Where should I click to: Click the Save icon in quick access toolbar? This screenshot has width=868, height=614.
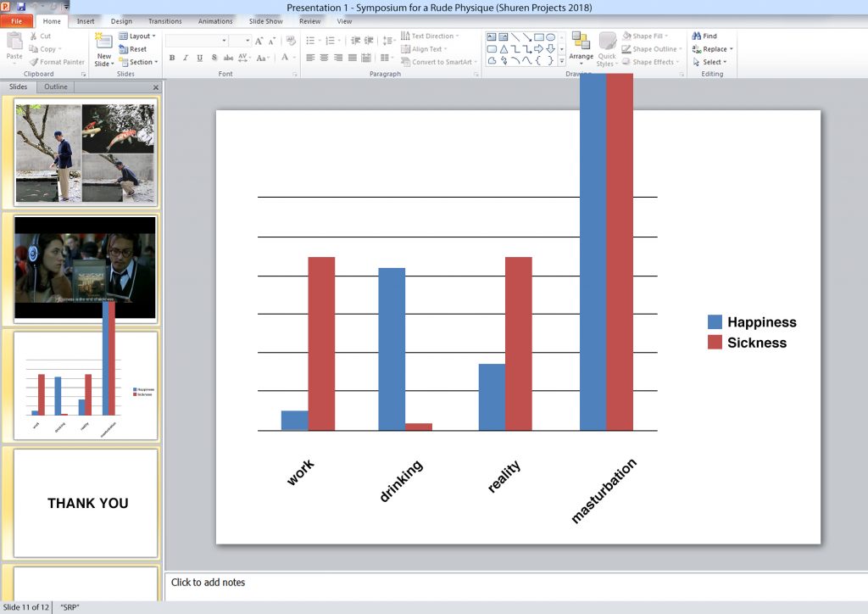20,7
